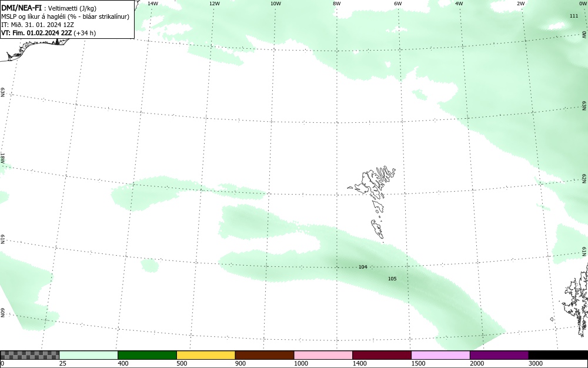The height and width of the screenshot is (368, 588).
Task: Click the '105' value on the map
Action: click(x=392, y=279)
